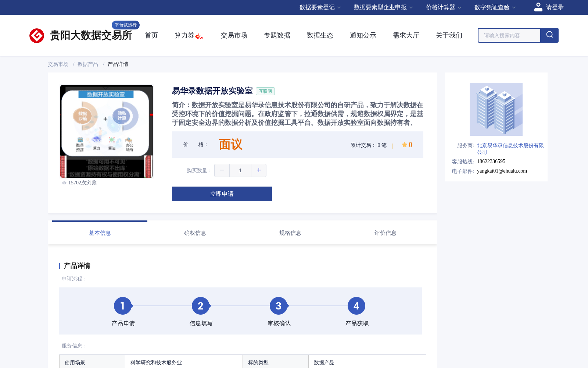588x368 pixels.
Task: Expand the 数据要素登记 dropdown
Action: click(320, 7)
